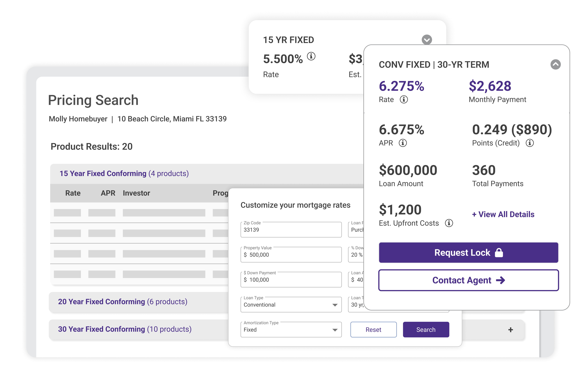Click the Est. Upfront Costs info icon
The width and height of the screenshot is (588, 384).
(x=449, y=223)
